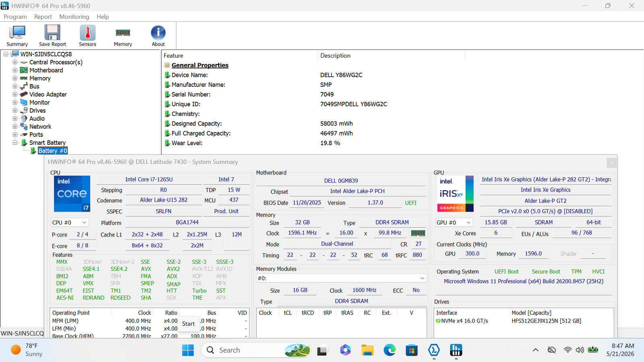Click the Monitor icon in device tree
The height and width of the screenshot is (362, 644).
(24, 103)
